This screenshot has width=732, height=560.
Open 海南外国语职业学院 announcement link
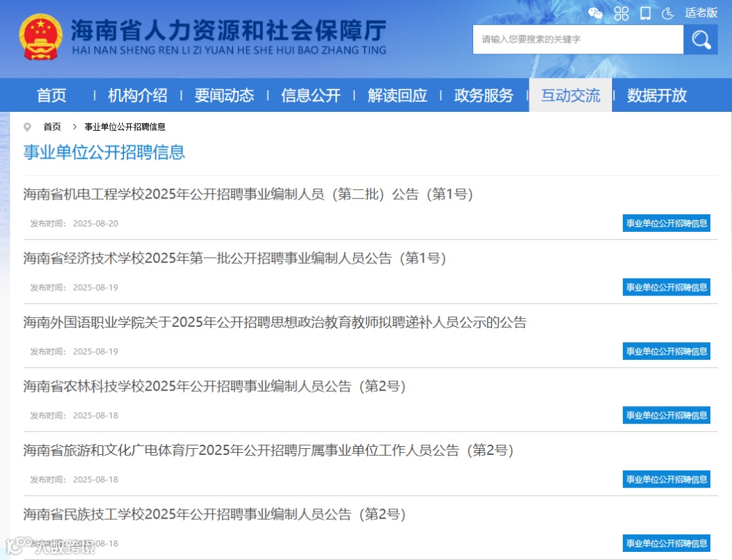[x=275, y=322]
